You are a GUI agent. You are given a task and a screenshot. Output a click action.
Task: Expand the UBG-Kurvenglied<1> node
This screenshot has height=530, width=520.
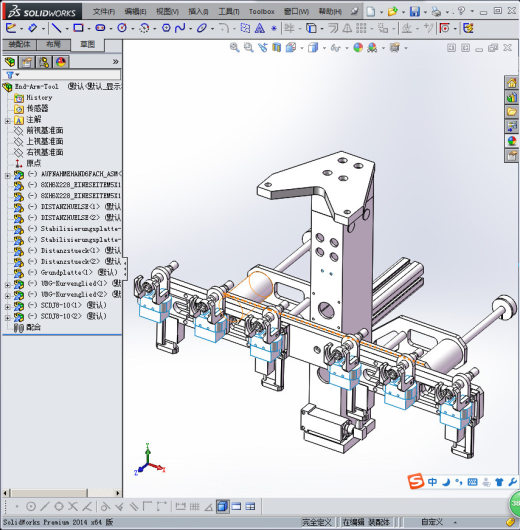click(x=7, y=285)
